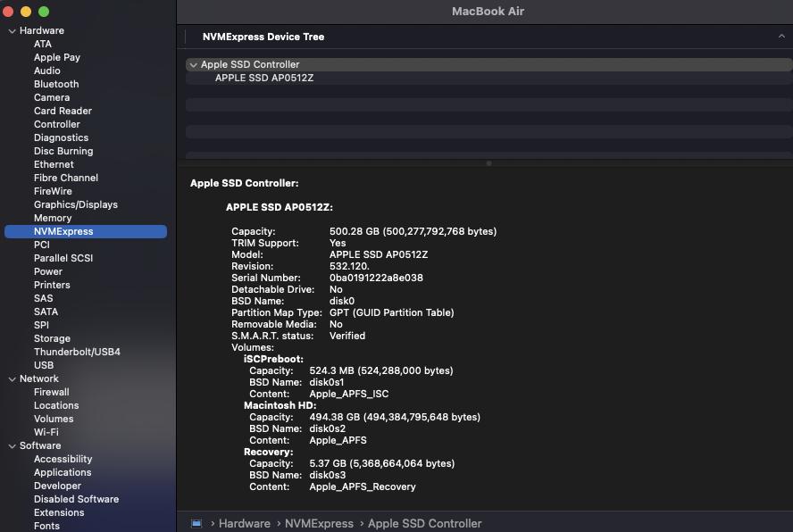Show Memory information
Viewport: 793px width, 532px height.
pos(53,219)
